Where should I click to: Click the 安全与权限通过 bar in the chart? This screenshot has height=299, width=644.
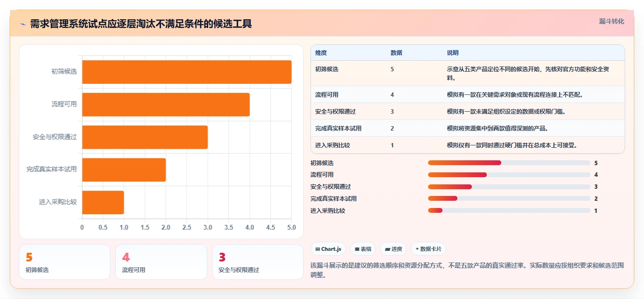pyautogui.click(x=145, y=137)
